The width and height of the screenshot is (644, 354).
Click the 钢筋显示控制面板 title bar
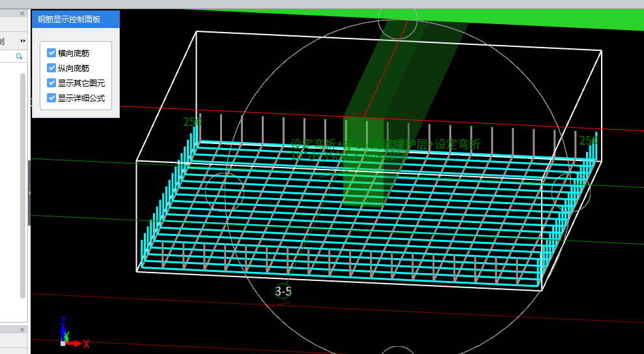click(76, 20)
